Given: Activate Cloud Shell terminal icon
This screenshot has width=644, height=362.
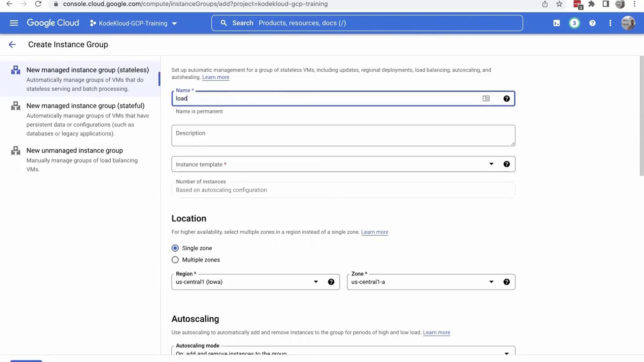Looking at the screenshot, I should (x=556, y=23).
